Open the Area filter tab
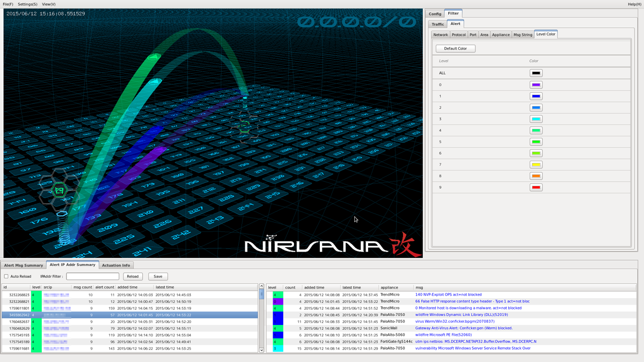Image resolution: width=644 pixels, height=362 pixels. tap(484, 35)
